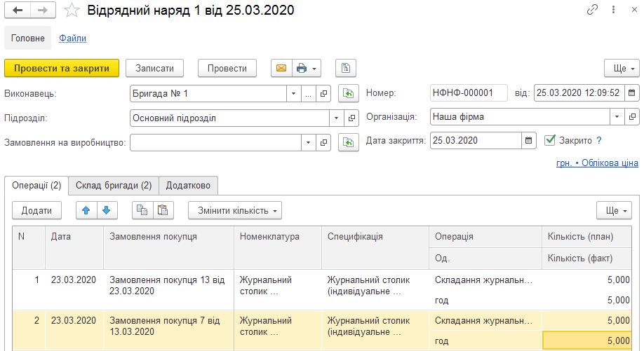Fill by production order green arrow icon
The image size is (644, 351).
tap(348, 143)
